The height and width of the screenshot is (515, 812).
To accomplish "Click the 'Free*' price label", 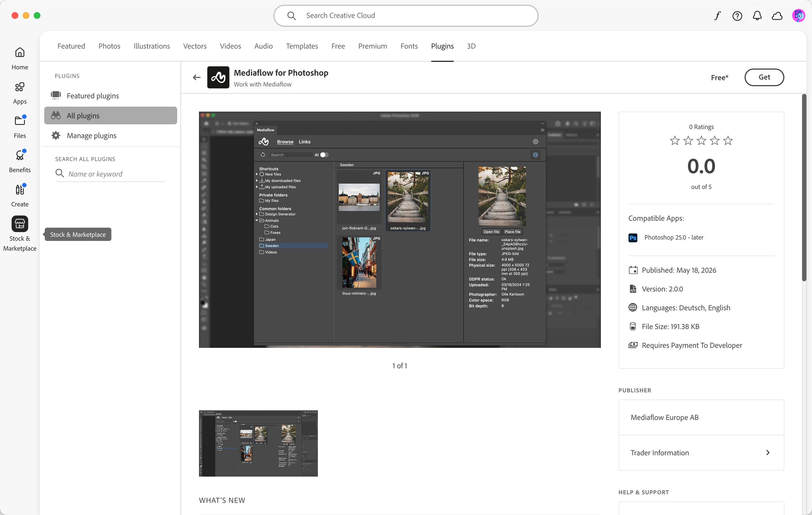I will click(x=720, y=78).
